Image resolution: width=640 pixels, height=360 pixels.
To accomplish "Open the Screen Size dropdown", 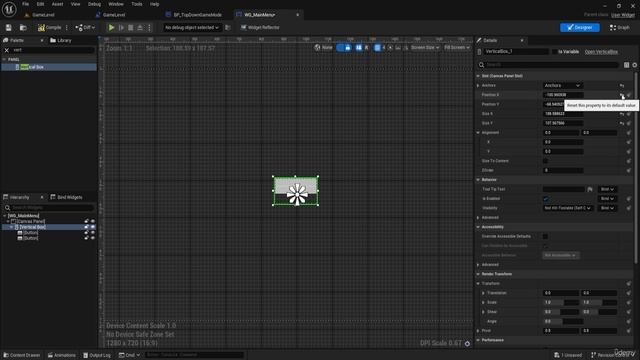I will (424, 48).
